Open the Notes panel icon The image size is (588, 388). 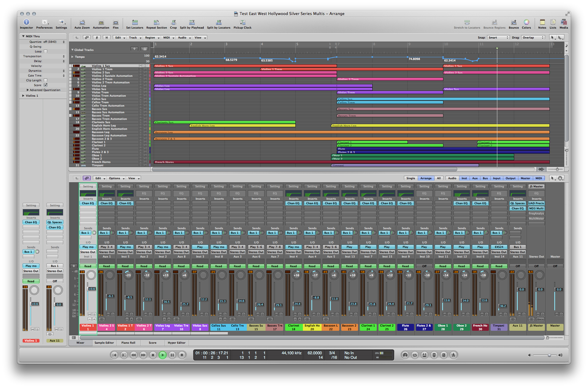[x=542, y=23]
